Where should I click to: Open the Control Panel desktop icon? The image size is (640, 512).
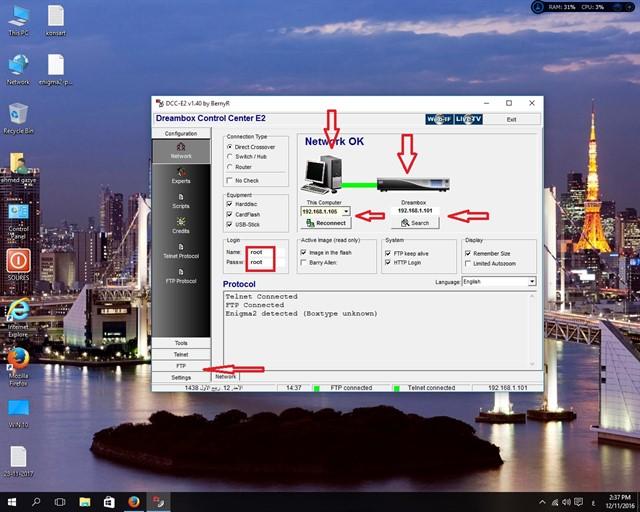(18, 221)
